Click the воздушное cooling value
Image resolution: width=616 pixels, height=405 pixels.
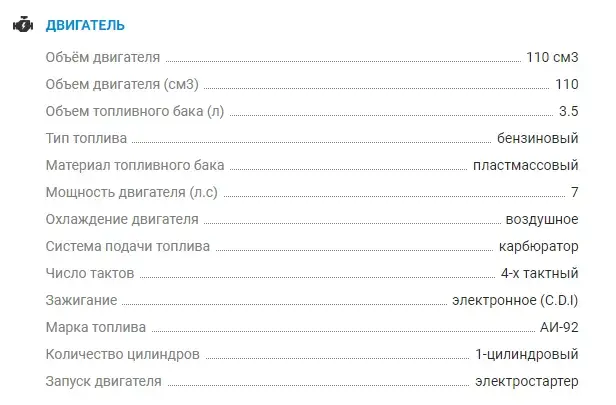click(542, 219)
